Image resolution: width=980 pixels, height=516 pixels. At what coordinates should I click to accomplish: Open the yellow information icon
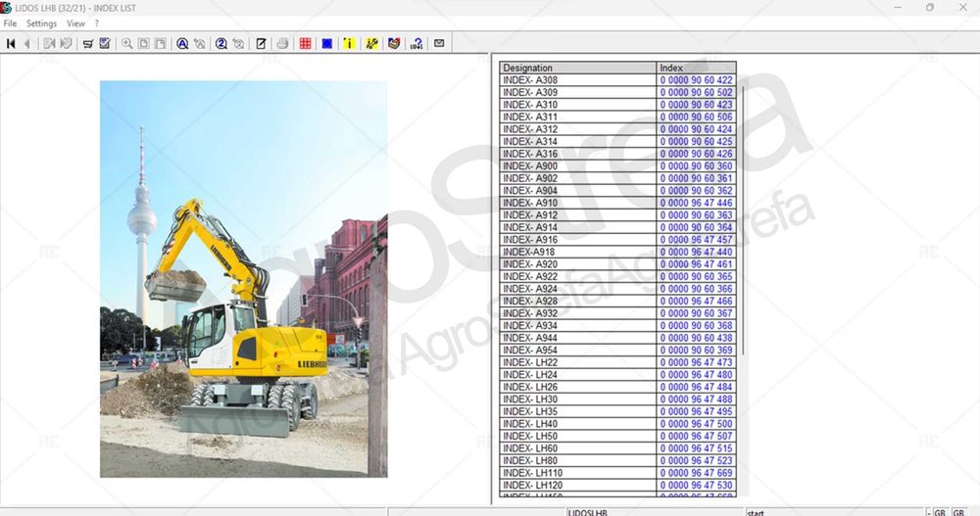[350, 43]
